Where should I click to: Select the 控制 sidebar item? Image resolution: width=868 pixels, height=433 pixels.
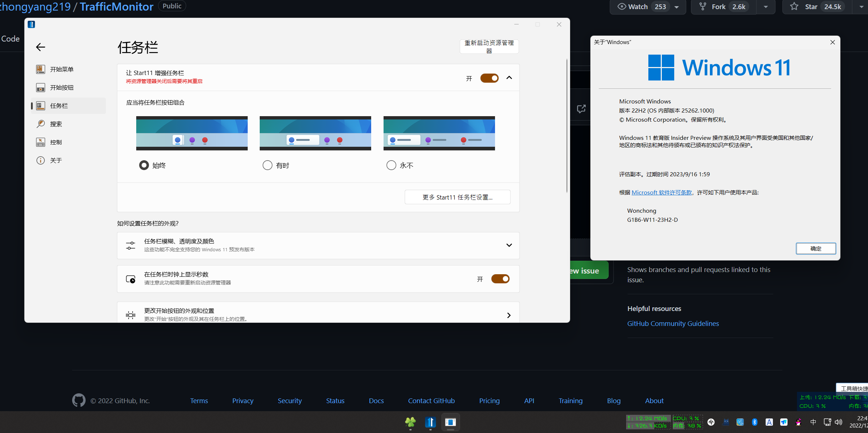(56, 142)
